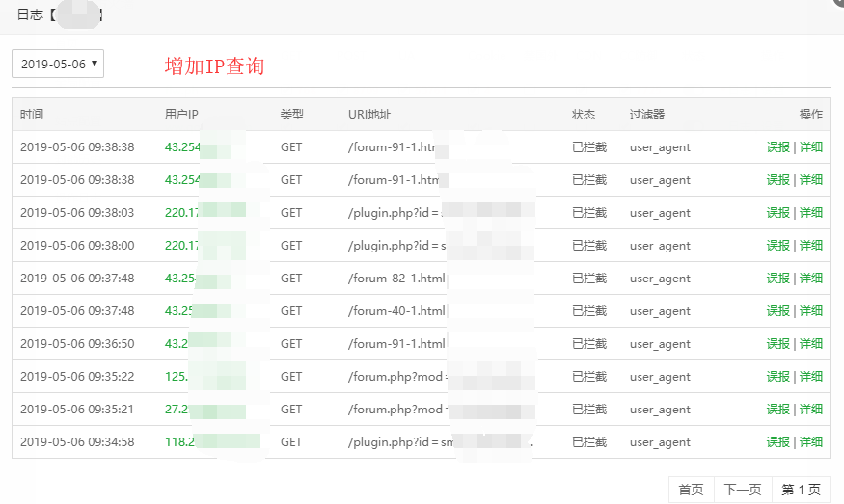This screenshot has width=844, height=504.
Task: Click IP 220.17 in the 09:38:03 row
Action: (182, 213)
